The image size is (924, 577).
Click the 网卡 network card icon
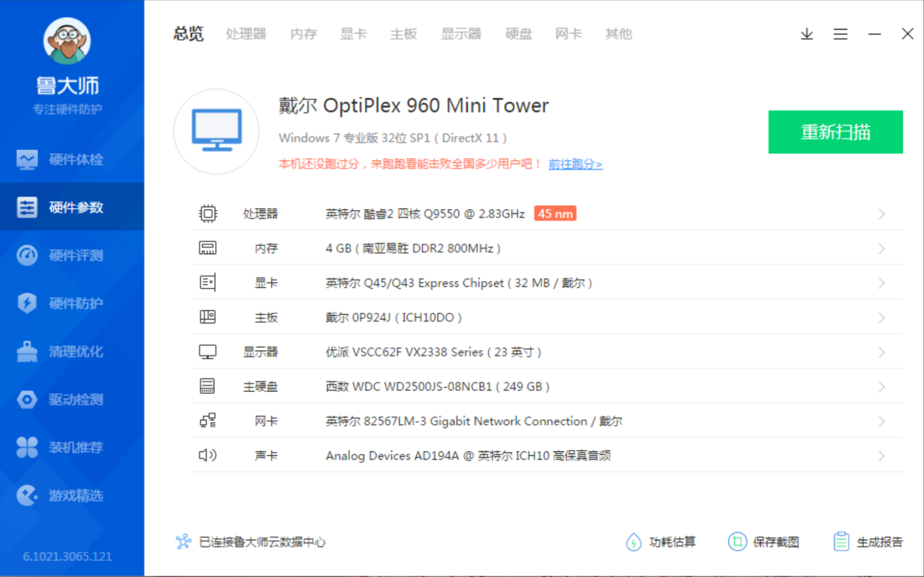point(208,420)
